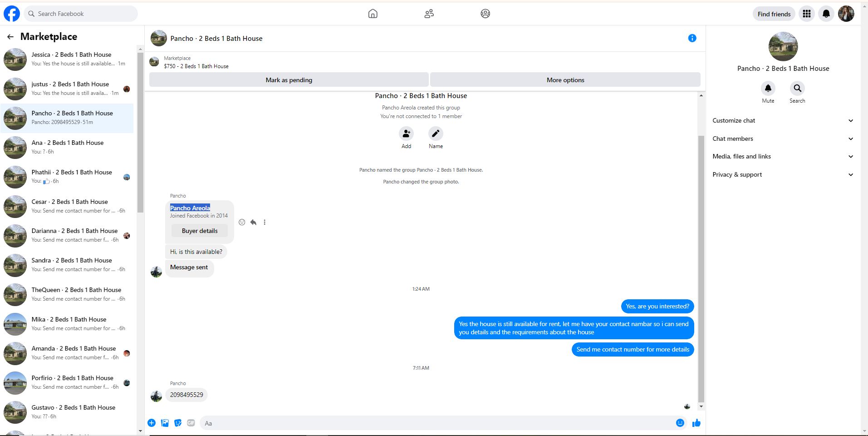Open Darianna's conversation

coord(68,235)
